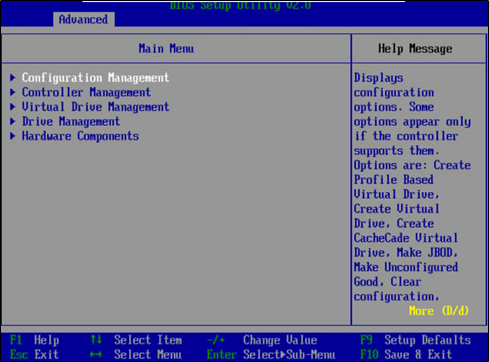
Task: Click the Enter Select Sub-Menu hint
Action: point(271,354)
